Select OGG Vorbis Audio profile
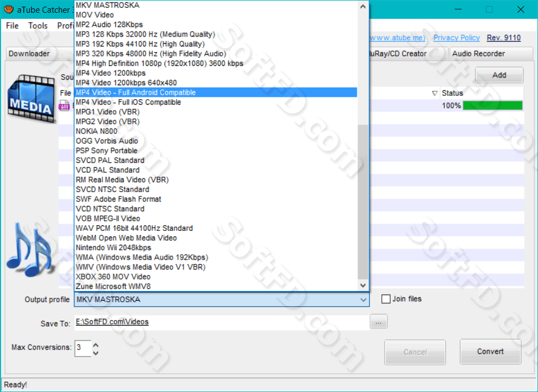 pyautogui.click(x=216, y=141)
